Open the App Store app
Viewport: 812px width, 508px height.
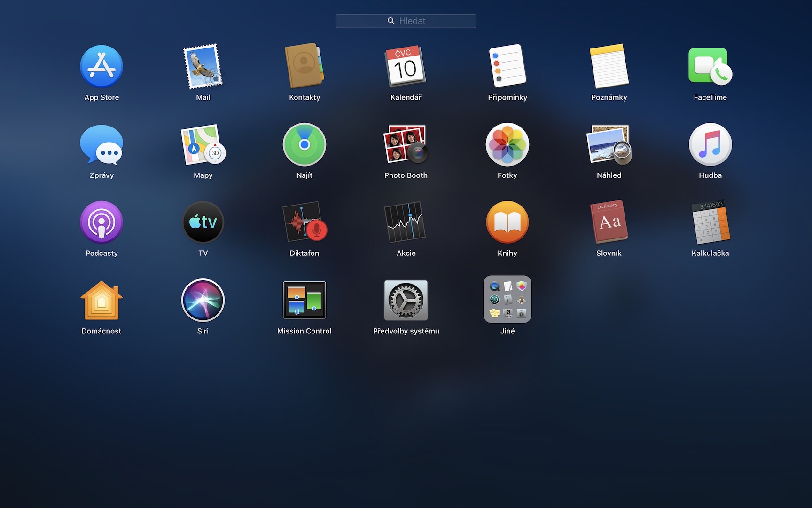point(101,67)
